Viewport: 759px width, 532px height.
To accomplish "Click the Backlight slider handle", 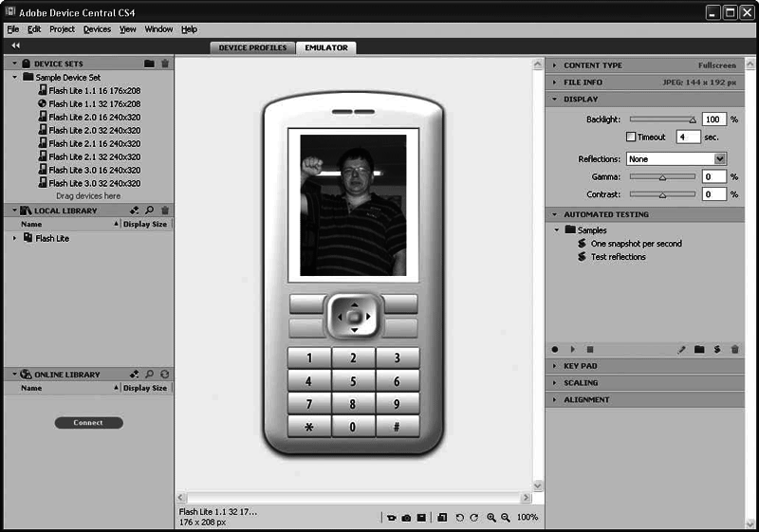I will tap(693, 119).
